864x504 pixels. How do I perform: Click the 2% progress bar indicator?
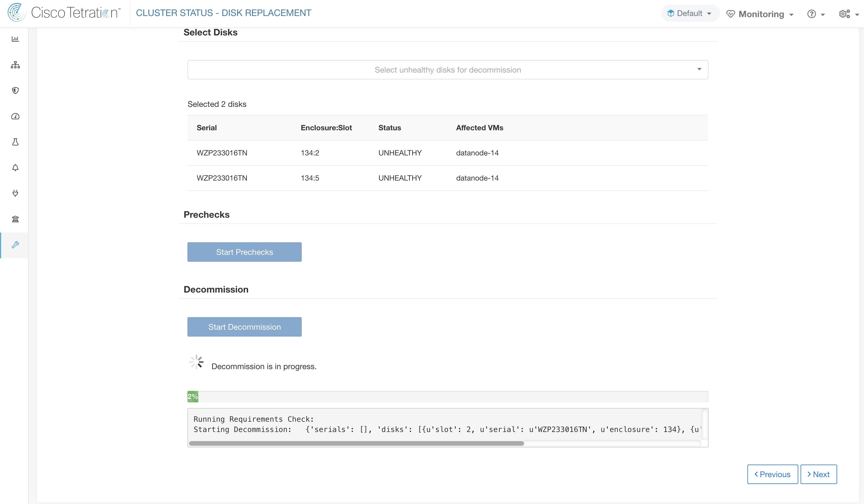pyautogui.click(x=193, y=396)
